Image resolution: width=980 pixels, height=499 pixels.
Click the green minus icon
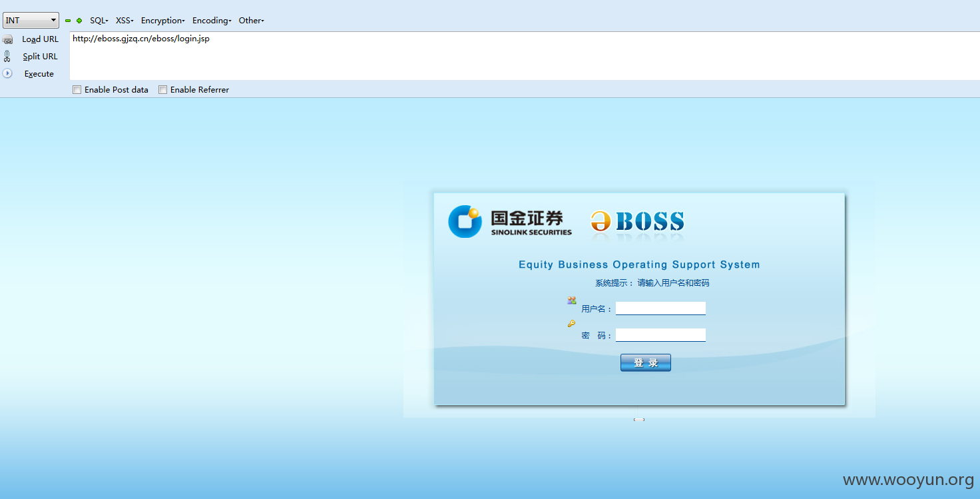tap(68, 21)
